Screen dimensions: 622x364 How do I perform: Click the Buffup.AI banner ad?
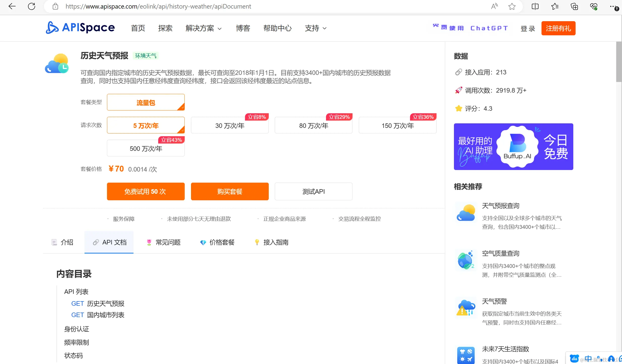(x=513, y=147)
